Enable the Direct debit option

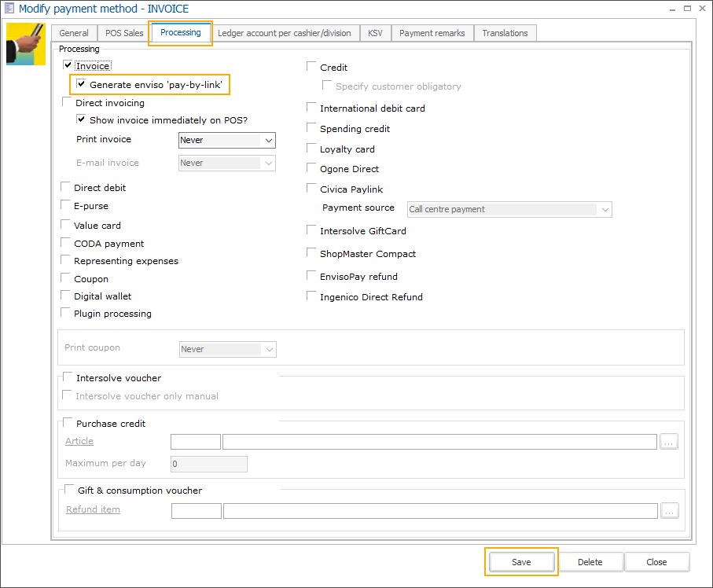pyautogui.click(x=64, y=186)
